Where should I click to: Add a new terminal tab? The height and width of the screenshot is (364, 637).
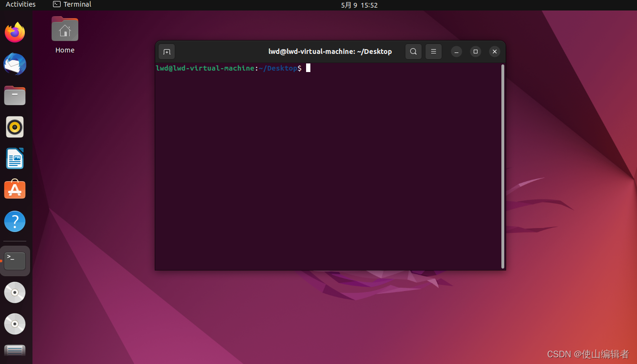coord(167,52)
